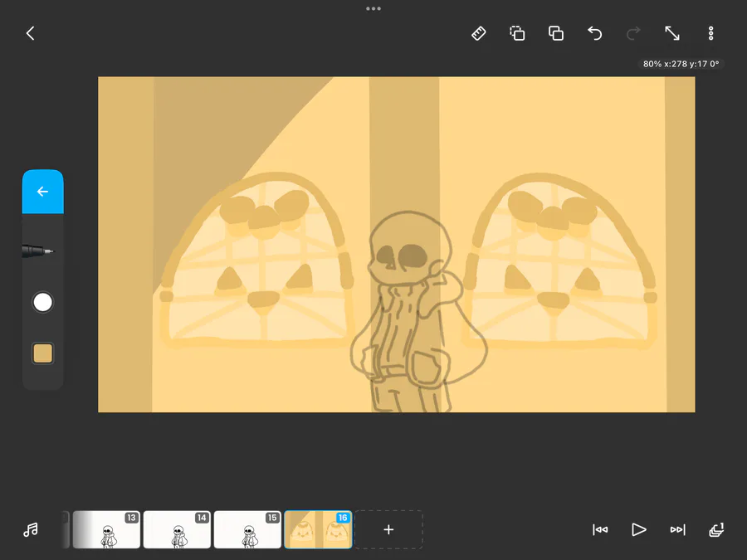Jump to the last frame

677,529
